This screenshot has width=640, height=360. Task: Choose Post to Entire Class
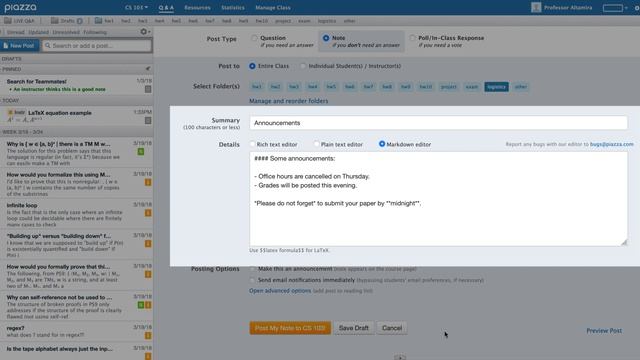[x=252, y=66]
